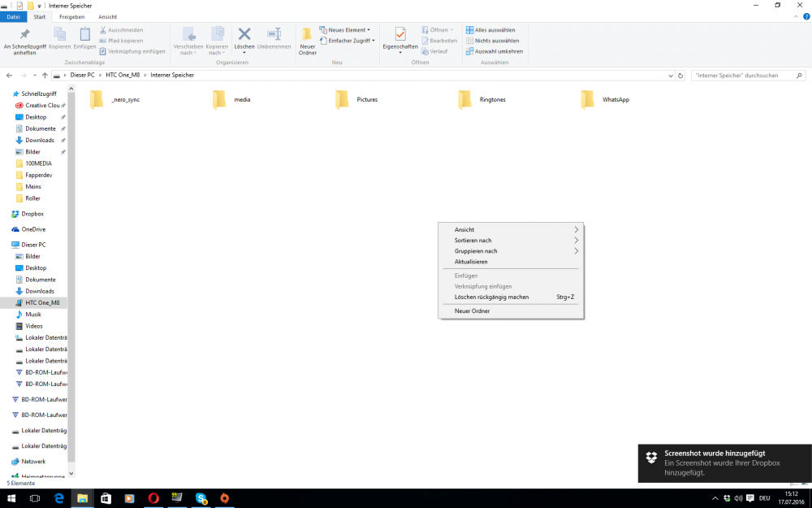Click Aktualisieren in the context menu
Image resolution: width=812 pixels, height=508 pixels.
coord(473,262)
